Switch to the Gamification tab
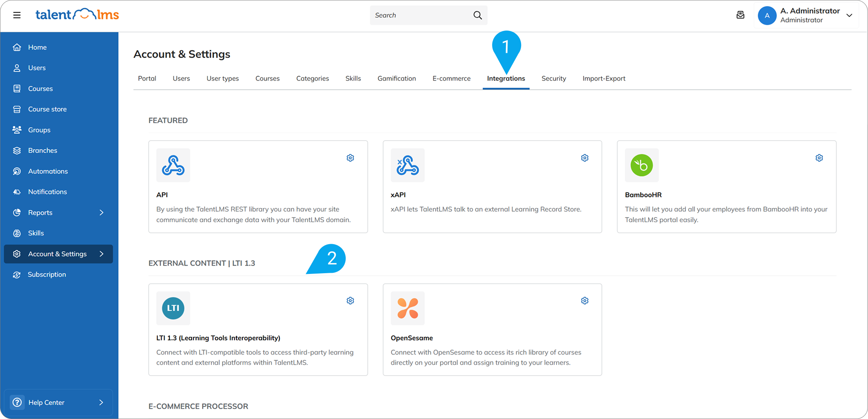This screenshot has width=868, height=419. [x=396, y=78]
